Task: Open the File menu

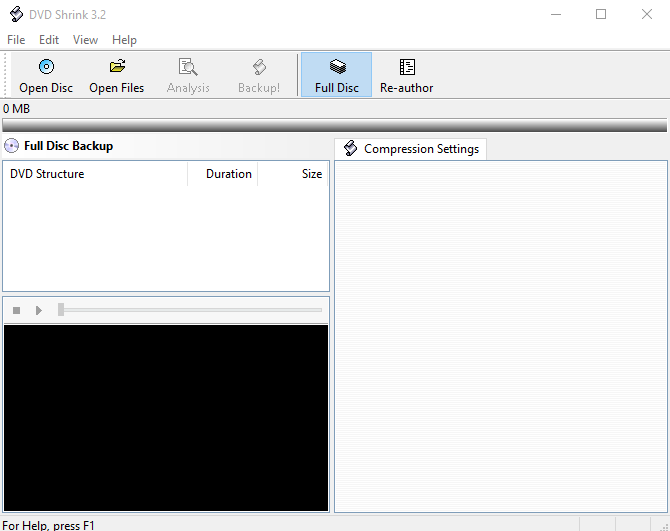Action: coord(16,40)
